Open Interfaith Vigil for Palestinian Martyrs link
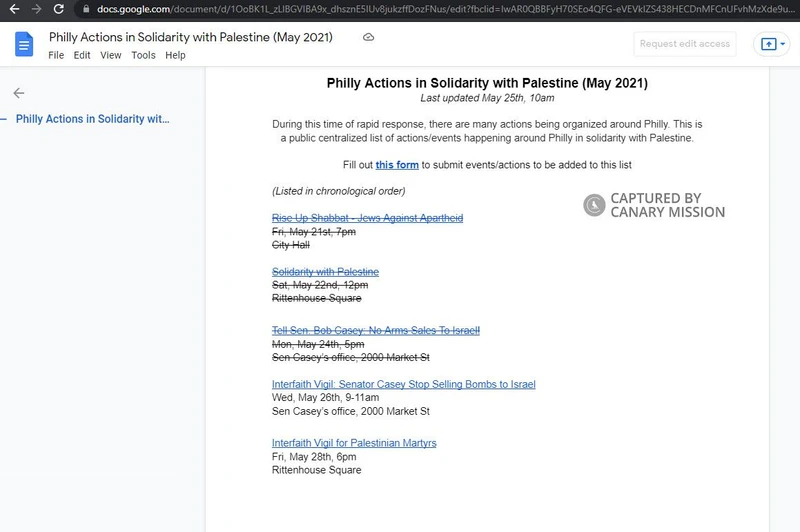800x532 pixels. click(354, 443)
